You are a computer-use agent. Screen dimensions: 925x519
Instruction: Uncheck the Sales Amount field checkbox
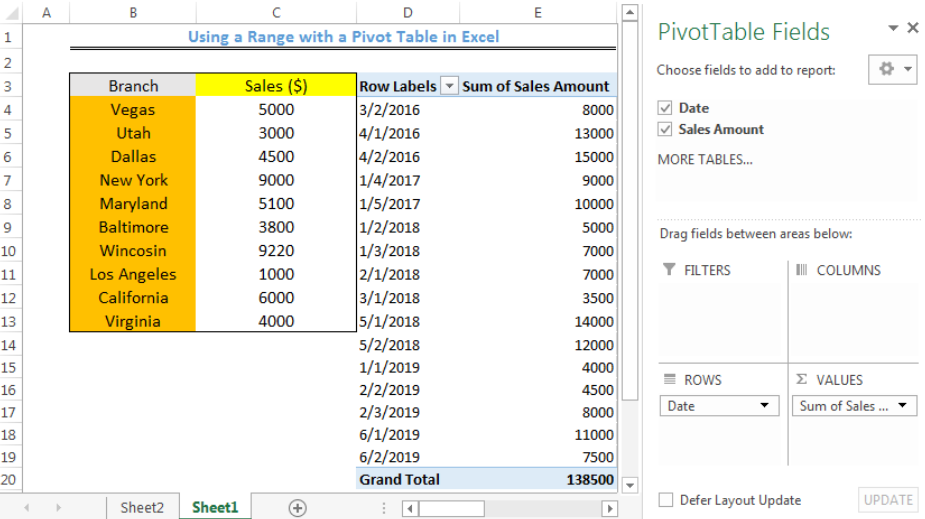pos(666,129)
